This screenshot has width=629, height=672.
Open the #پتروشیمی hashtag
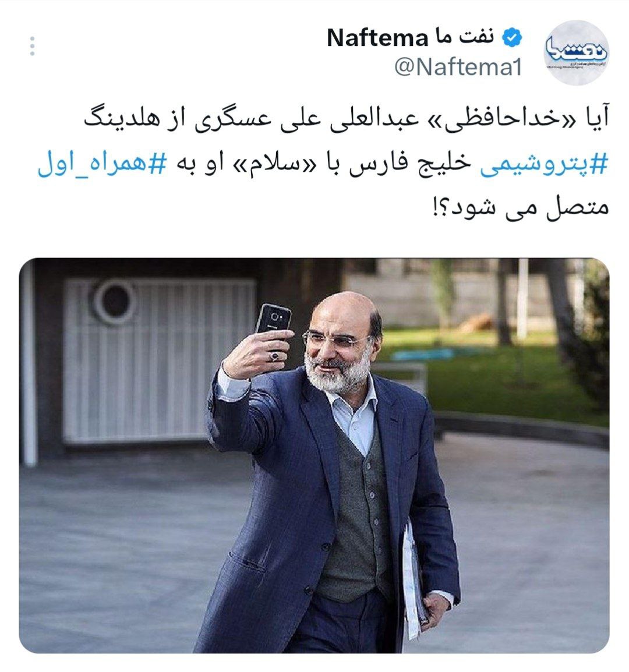coord(543,164)
